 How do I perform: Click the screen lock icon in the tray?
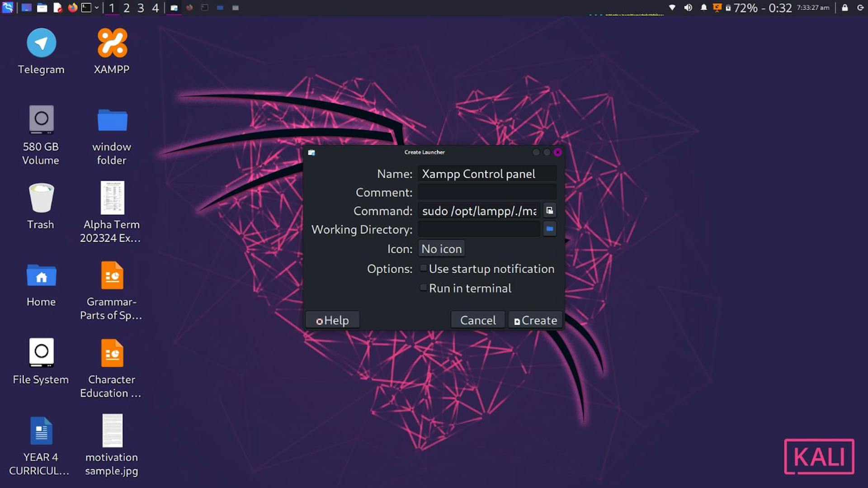(x=844, y=7)
